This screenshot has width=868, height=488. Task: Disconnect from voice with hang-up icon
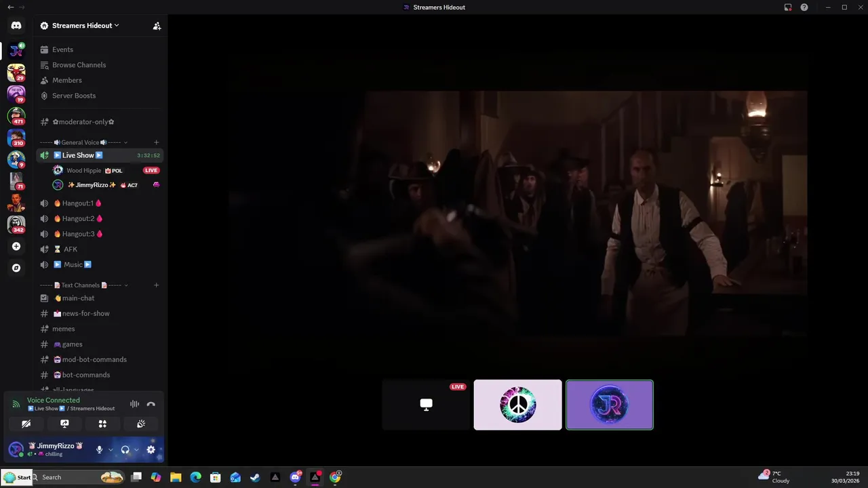151,404
